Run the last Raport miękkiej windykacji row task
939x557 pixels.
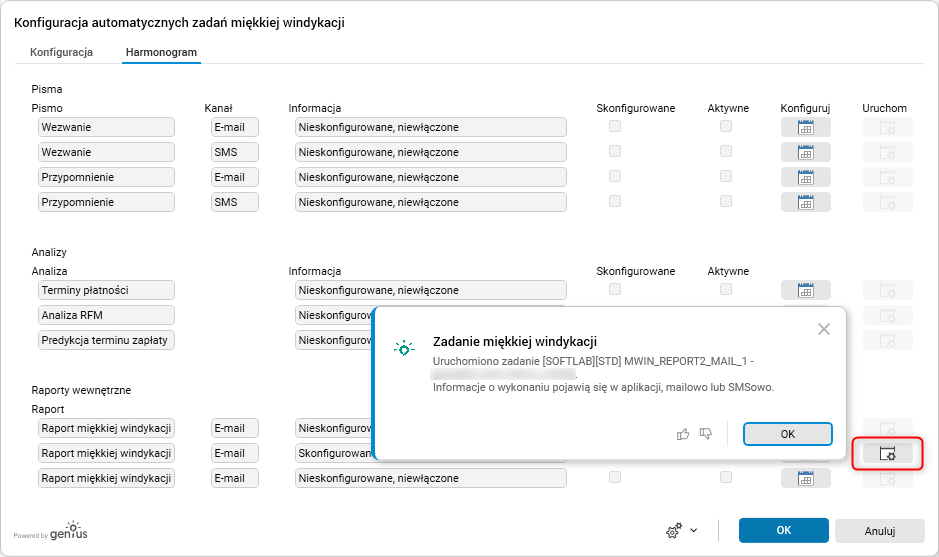pos(887,478)
